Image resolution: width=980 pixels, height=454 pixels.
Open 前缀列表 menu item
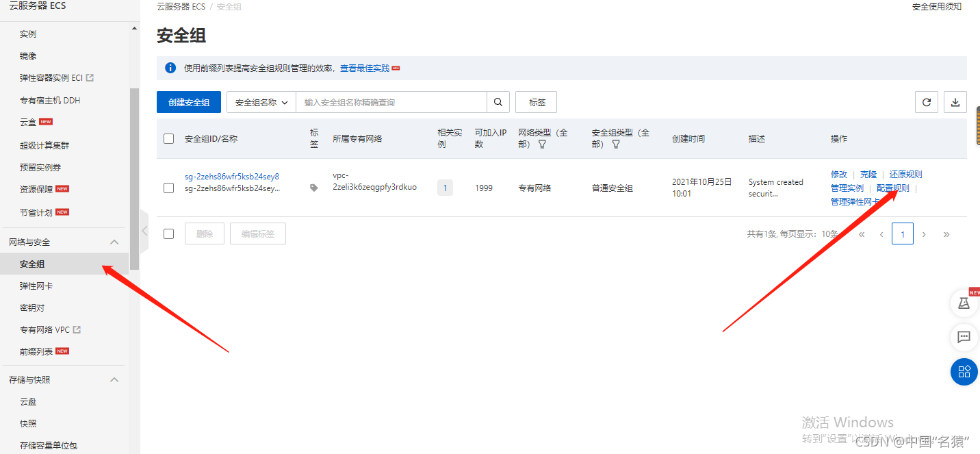click(36, 351)
